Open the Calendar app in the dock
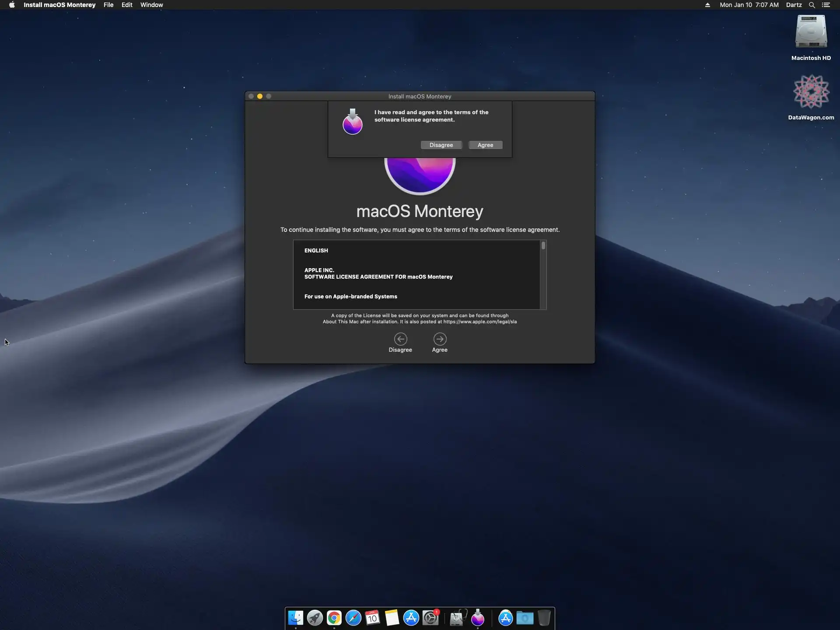 pos(373,618)
